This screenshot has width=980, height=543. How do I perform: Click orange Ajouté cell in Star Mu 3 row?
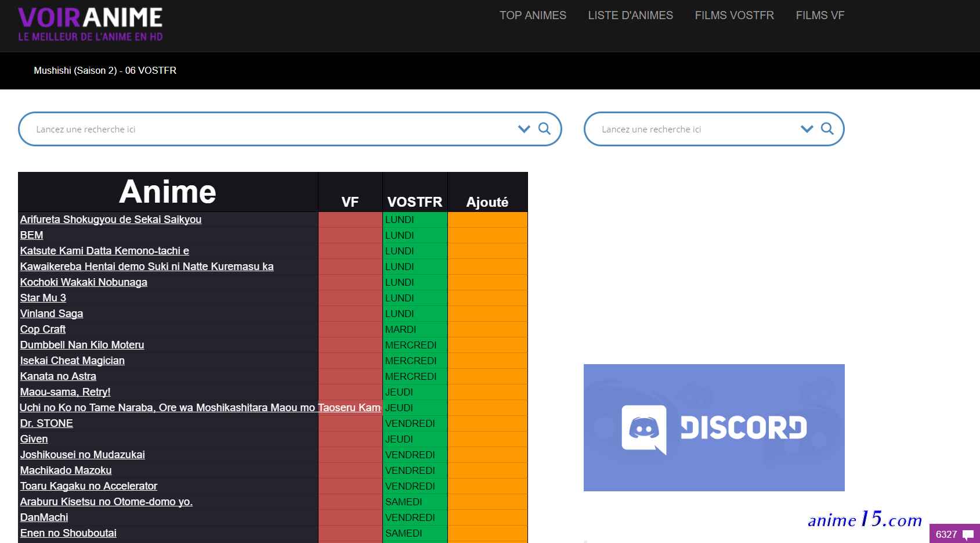click(487, 298)
